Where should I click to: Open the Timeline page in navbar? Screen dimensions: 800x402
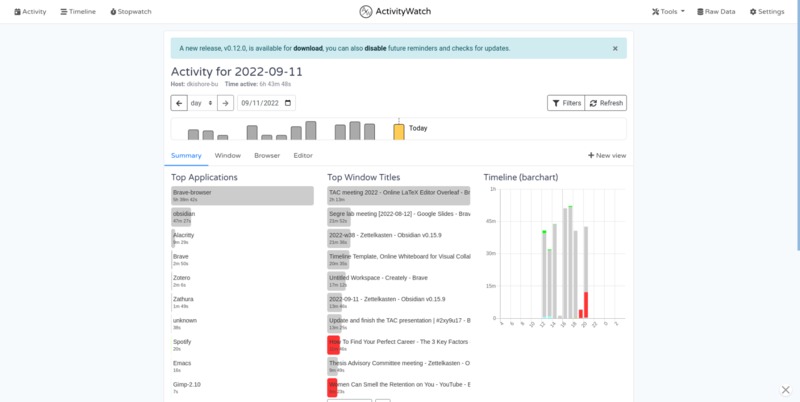coord(78,12)
